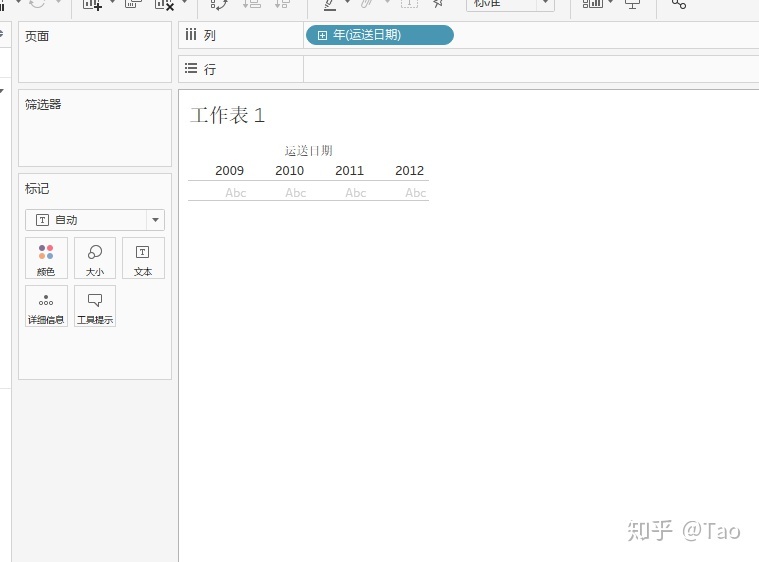The width and height of the screenshot is (759, 562).
Task: Select the 2010 column header
Action: [289, 170]
